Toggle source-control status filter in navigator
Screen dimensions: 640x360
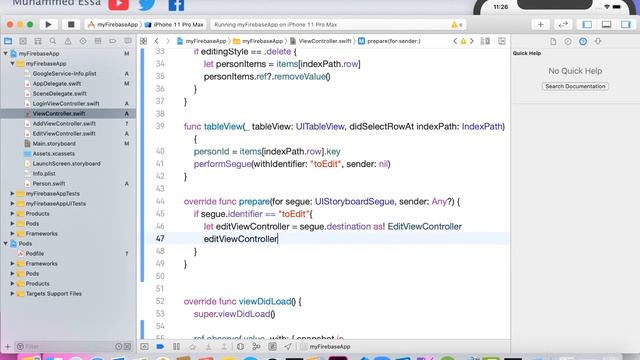tap(127, 347)
